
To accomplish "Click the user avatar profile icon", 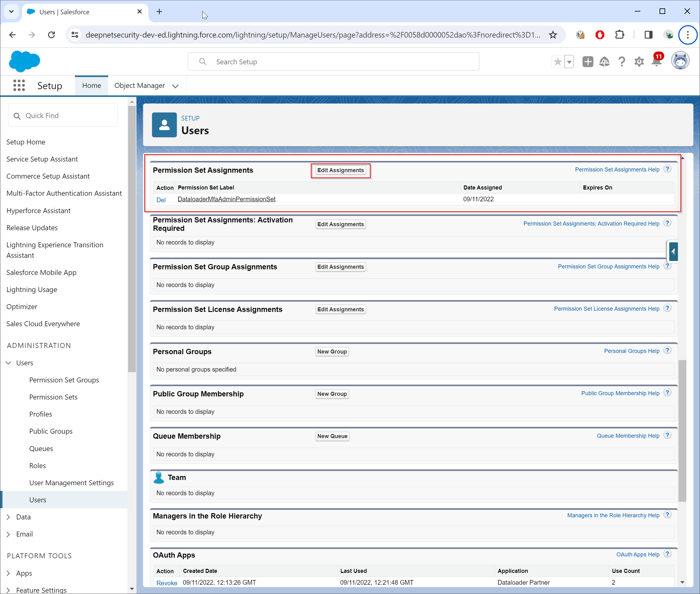I will point(680,61).
